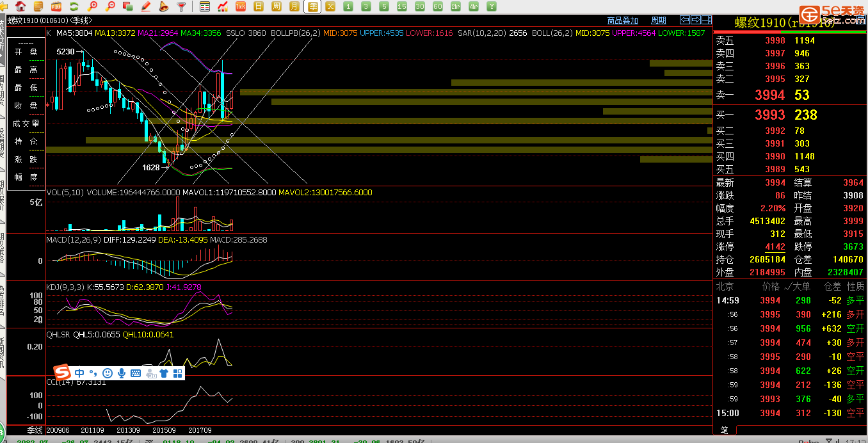Click the 5230 high price marker

[x=65, y=51]
